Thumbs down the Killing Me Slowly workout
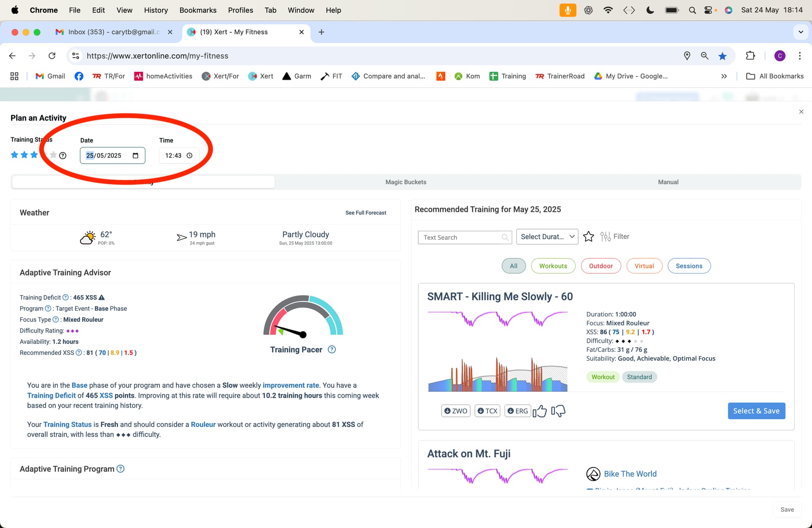The width and height of the screenshot is (812, 528). point(558,411)
